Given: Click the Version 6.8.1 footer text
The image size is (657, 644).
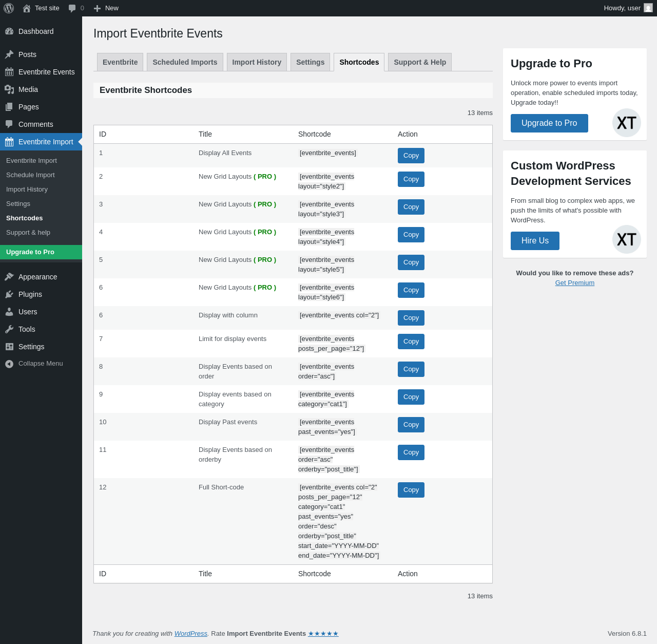Looking at the screenshot, I should tap(627, 634).
